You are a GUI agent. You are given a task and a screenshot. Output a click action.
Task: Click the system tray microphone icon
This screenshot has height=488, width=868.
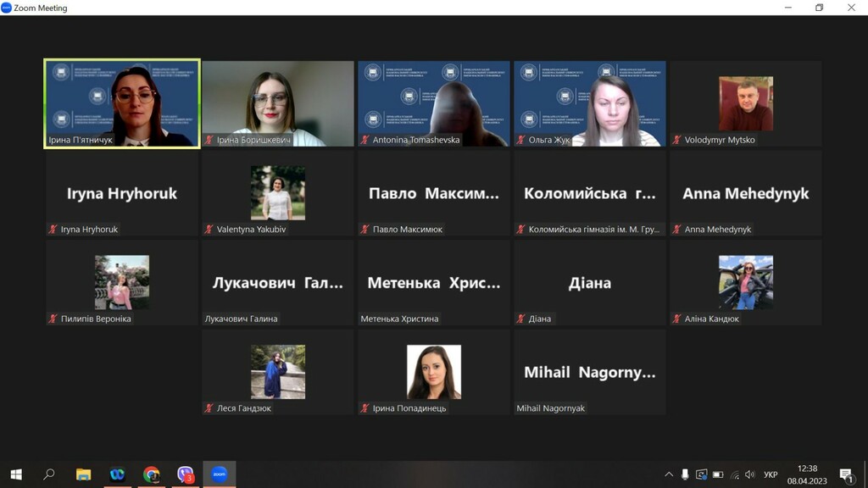(685, 474)
